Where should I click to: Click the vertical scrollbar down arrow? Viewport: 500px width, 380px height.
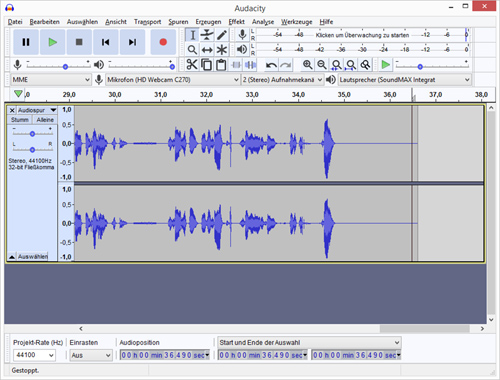coord(491,319)
